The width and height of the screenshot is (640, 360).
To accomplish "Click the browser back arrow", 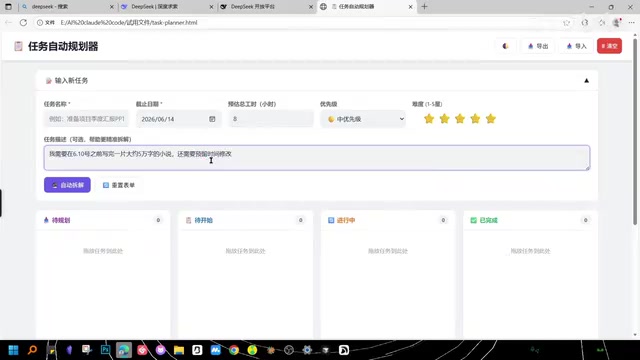I will (8, 22).
